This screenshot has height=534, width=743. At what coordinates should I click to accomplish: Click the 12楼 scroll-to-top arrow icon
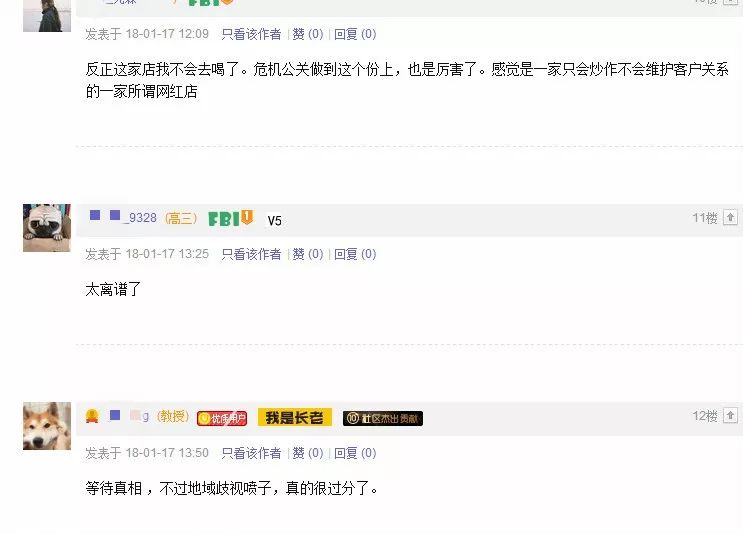[730, 416]
